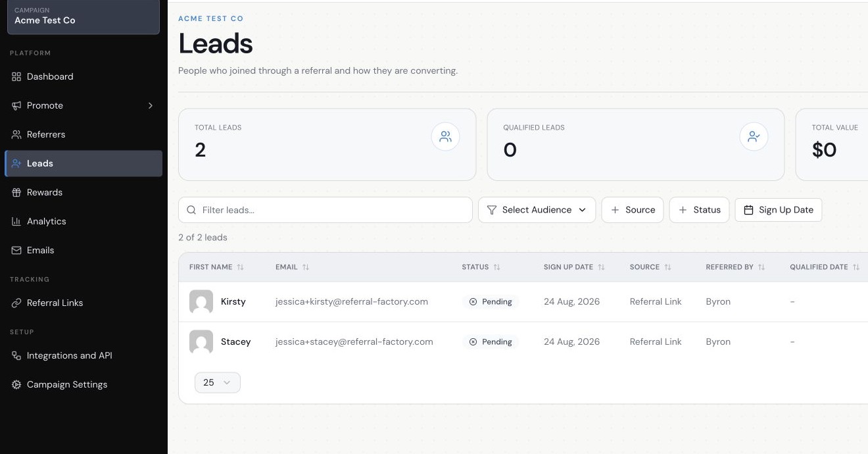Click the funnel icon in Select Audience
Screen dimensions: 868x454
(x=491, y=210)
